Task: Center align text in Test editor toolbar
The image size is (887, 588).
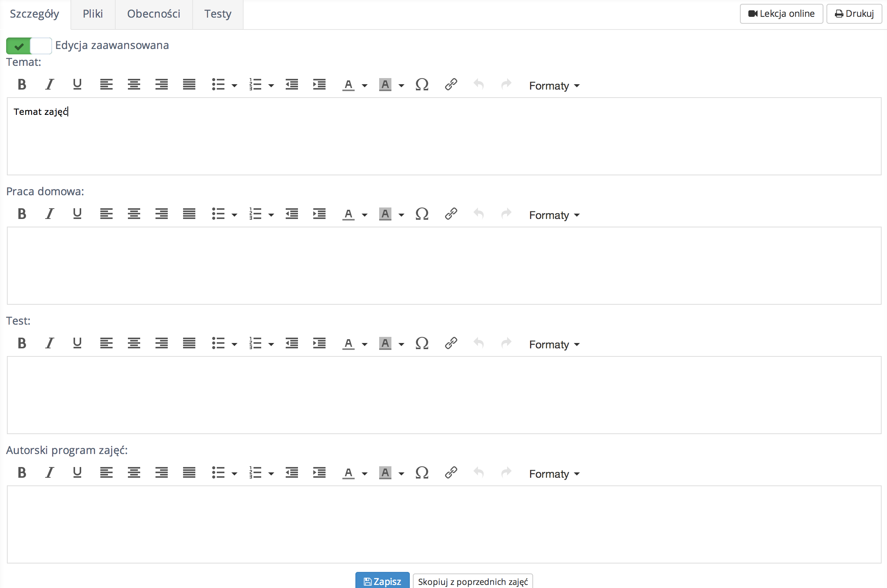Action: (x=134, y=343)
